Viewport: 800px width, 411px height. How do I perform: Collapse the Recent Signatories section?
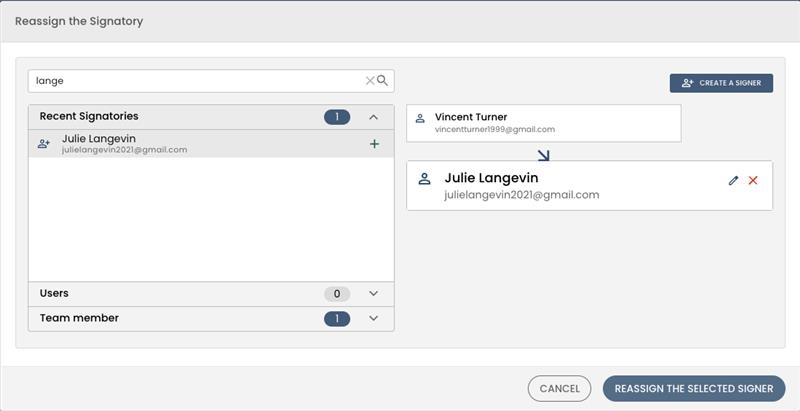[x=373, y=117]
